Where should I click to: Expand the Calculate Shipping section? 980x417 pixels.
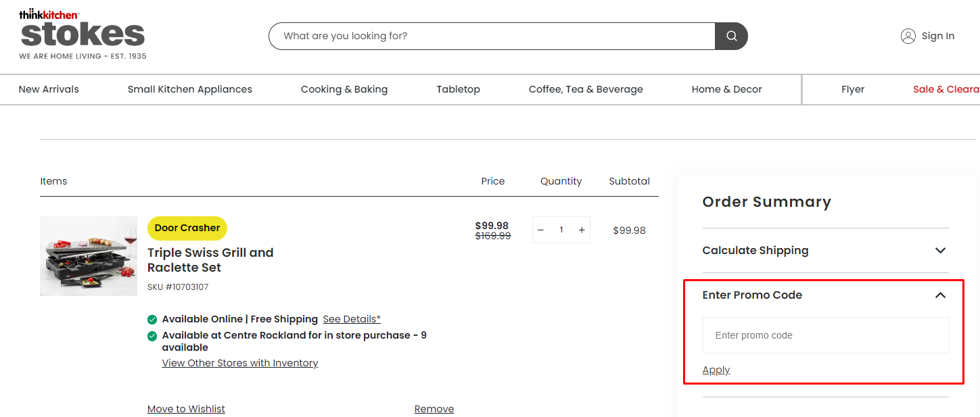[x=825, y=251]
